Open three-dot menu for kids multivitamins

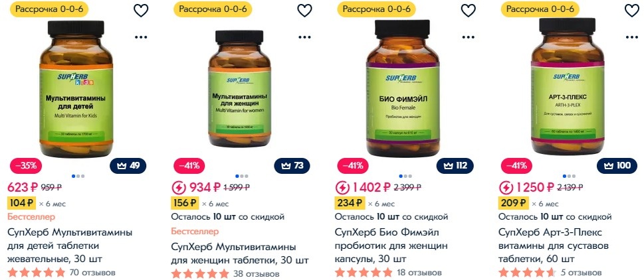(141, 37)
